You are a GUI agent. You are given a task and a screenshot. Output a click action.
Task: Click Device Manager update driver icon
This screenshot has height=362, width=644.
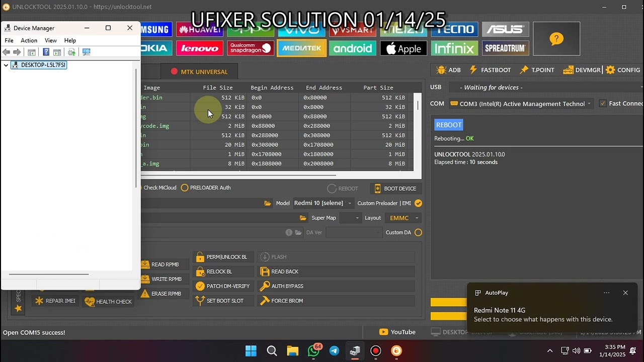point(72,52)
